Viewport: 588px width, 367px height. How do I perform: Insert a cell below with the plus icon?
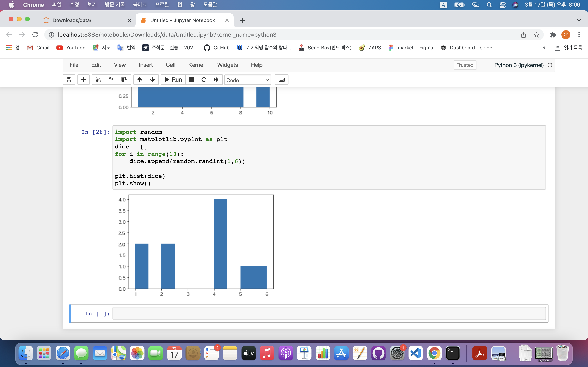[83, 80]
